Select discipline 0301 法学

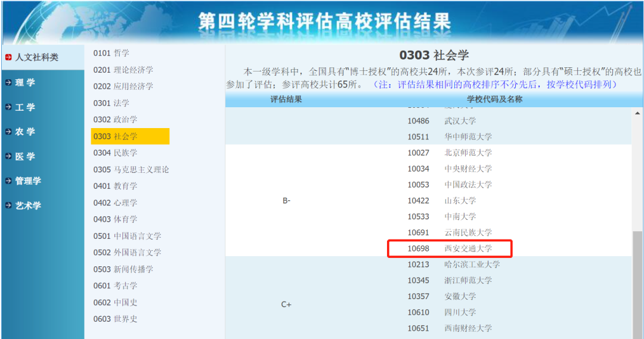coord(112,103)
